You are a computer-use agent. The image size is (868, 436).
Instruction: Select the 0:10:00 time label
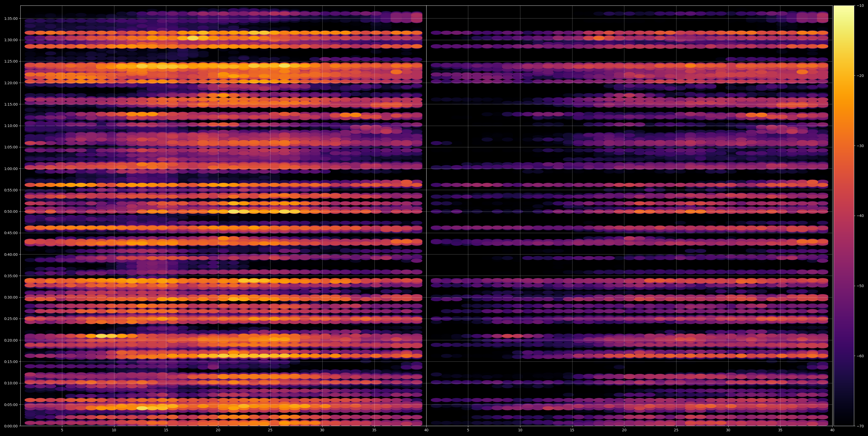pos(11,383)
